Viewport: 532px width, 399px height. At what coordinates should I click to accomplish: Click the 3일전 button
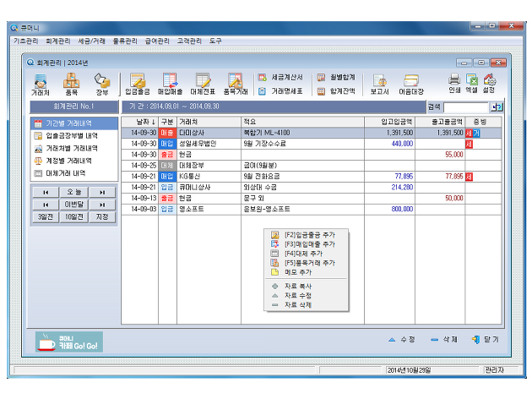(x=46, y=216)
